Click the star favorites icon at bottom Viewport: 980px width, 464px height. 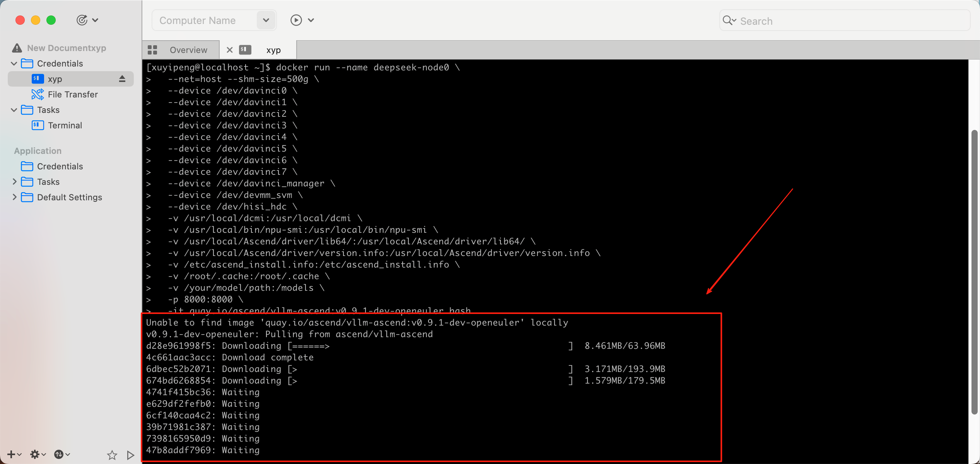tap(112, 455)
